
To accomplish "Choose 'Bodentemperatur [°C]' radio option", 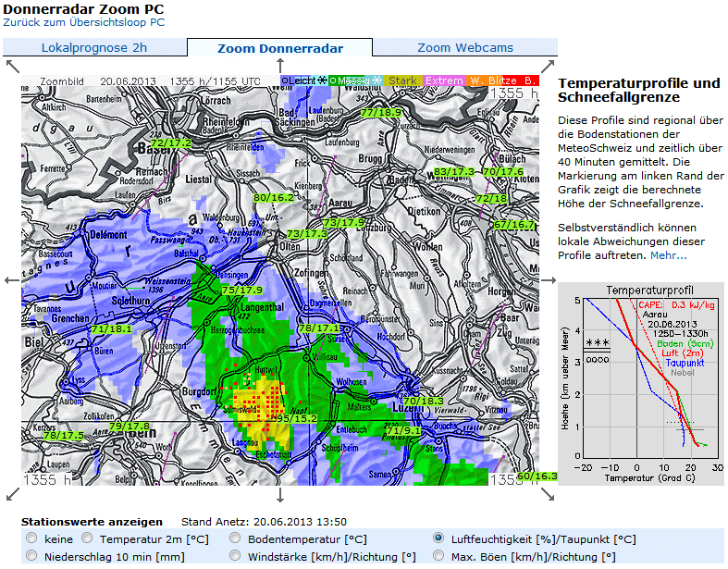I will click(x=235, y=538).
